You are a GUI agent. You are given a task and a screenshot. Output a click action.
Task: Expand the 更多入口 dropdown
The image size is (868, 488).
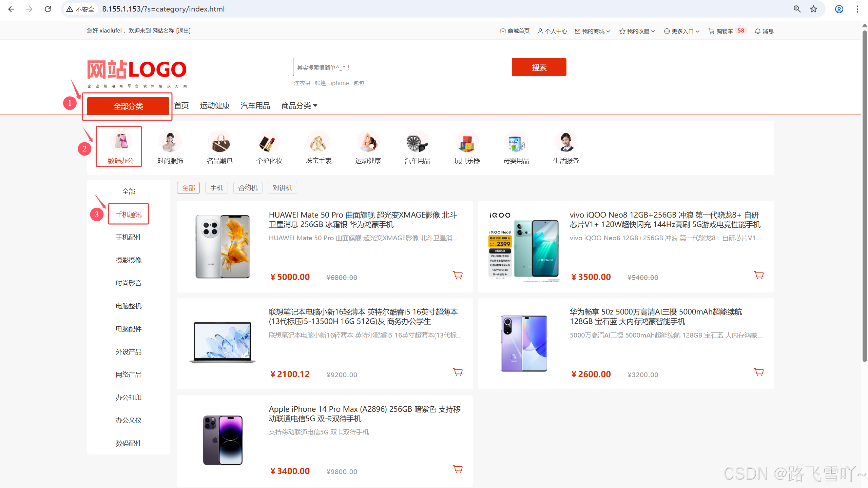682,31
